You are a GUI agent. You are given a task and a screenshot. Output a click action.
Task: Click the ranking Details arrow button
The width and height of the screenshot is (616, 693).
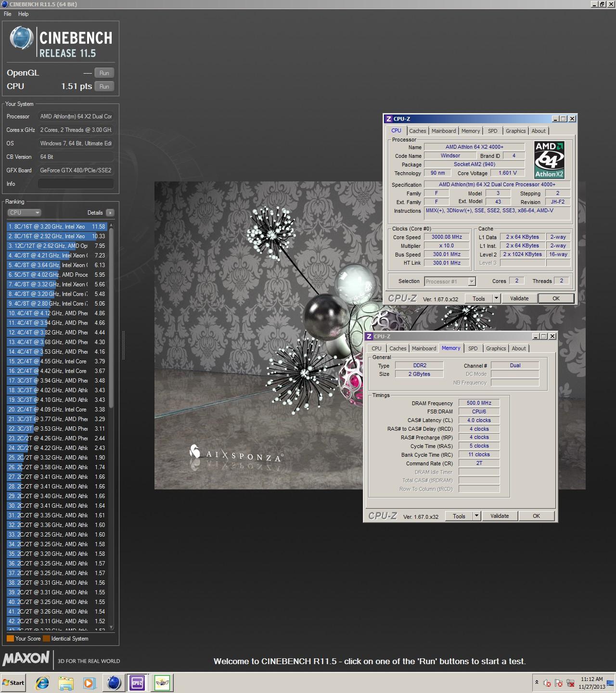pos(110,212)
